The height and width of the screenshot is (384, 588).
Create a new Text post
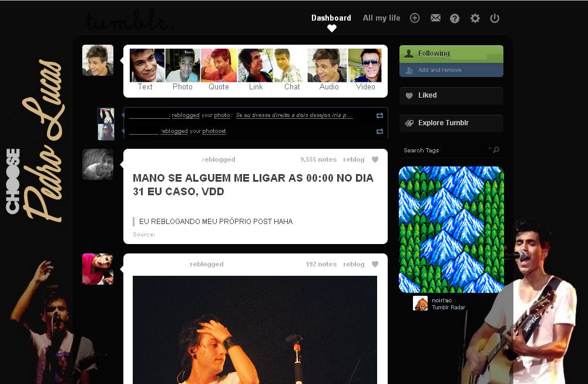[147, 70]
